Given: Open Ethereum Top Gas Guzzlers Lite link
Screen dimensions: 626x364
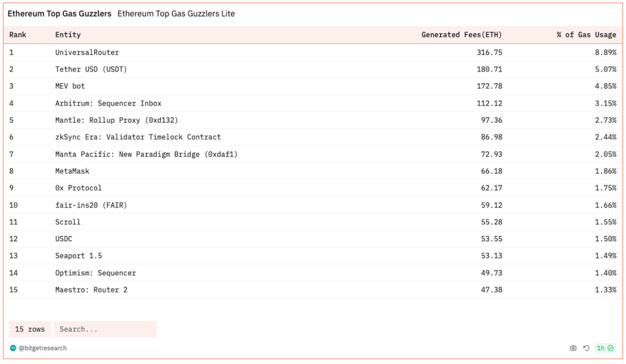Looking at the screenshot, I should click(x=176, y=14).
